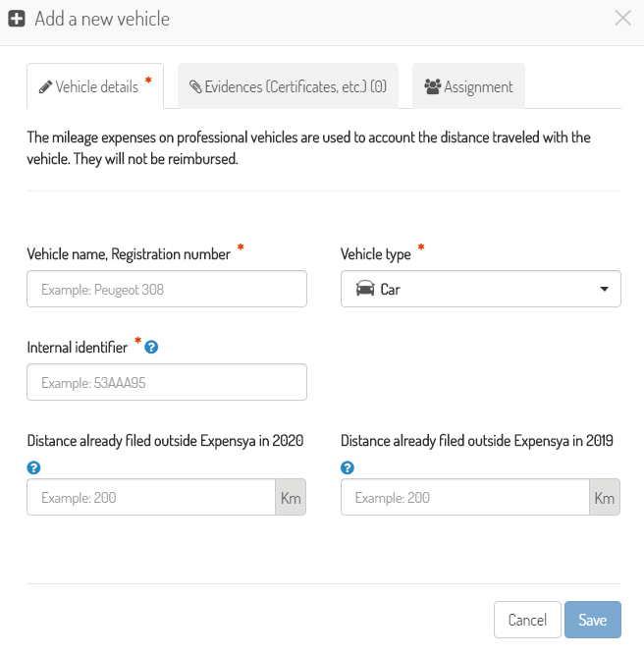Select the Vehicle details tab
644x656 pixels.
coord(95,86)
